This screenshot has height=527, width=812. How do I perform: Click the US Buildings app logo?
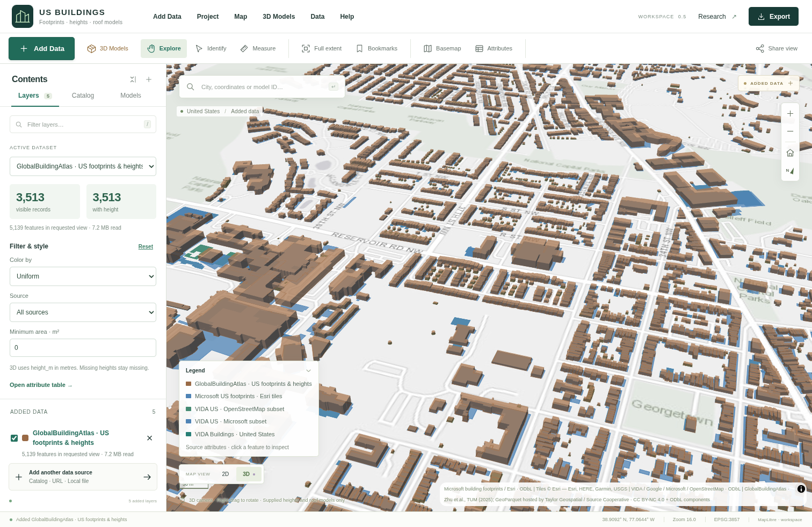[x=23, y=17]
